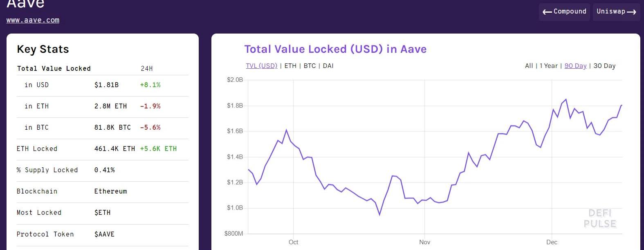
Task: Click the $1.81B USD value
Action: tap(106, 85)
